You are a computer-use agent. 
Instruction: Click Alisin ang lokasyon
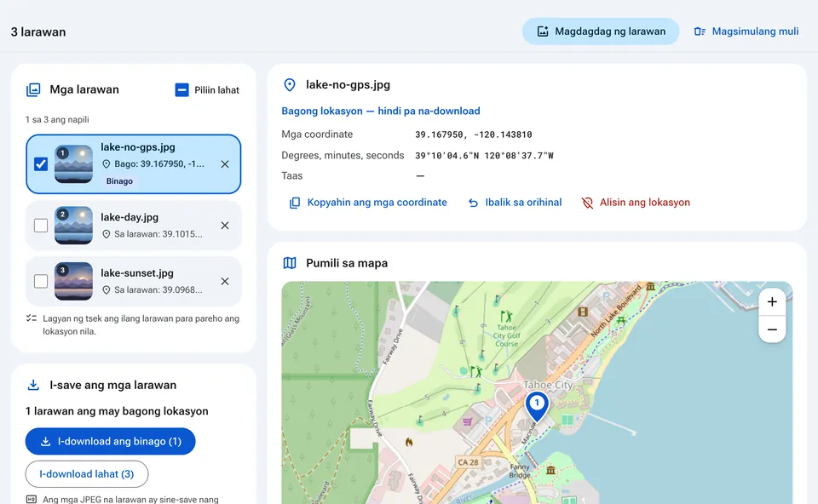pos(636,203)
